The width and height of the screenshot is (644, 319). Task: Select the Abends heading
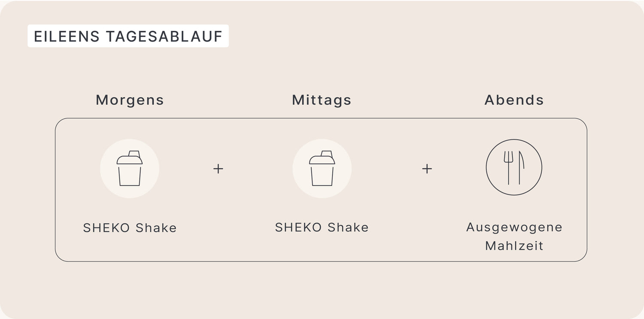pos(514,100)
